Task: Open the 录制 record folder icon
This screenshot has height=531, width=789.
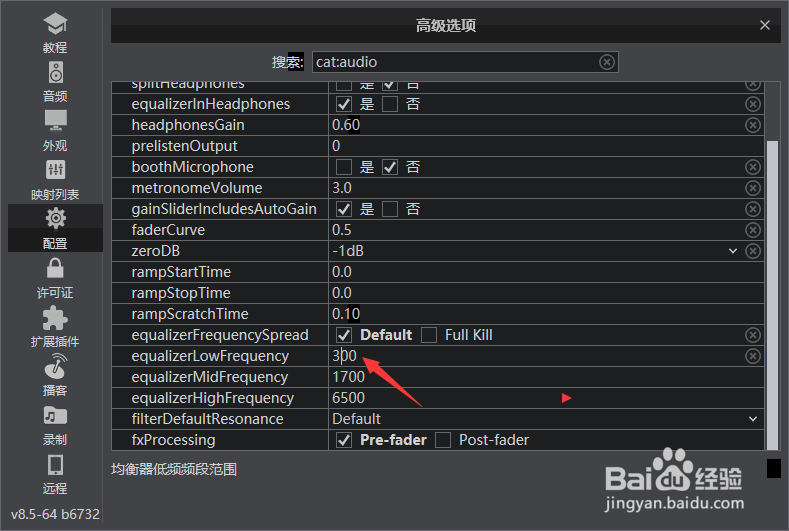Action: tap(55, 416)
